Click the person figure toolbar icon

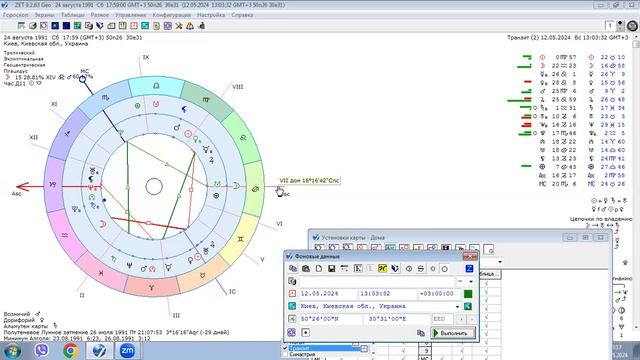coord(202,26)
